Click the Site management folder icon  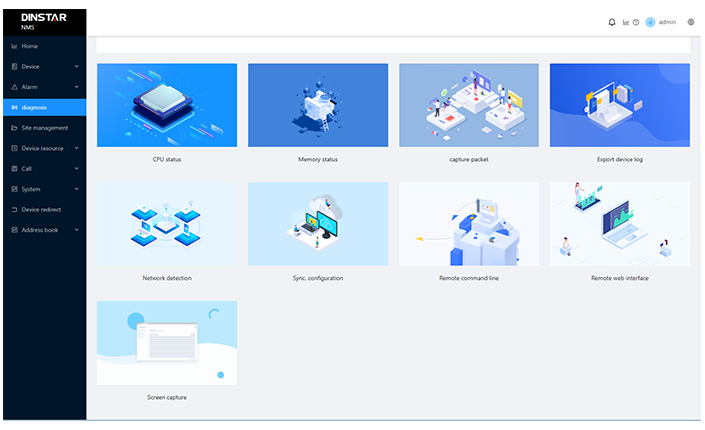pyautogui.click(x=14, y=128)
